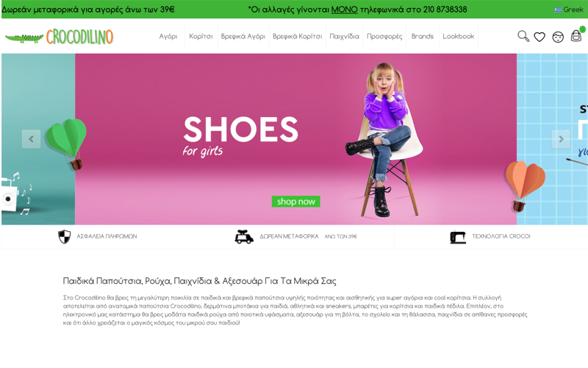The image size is (588, 368).
Task: Click the Shoes for girls banner image
Action: 296,139
